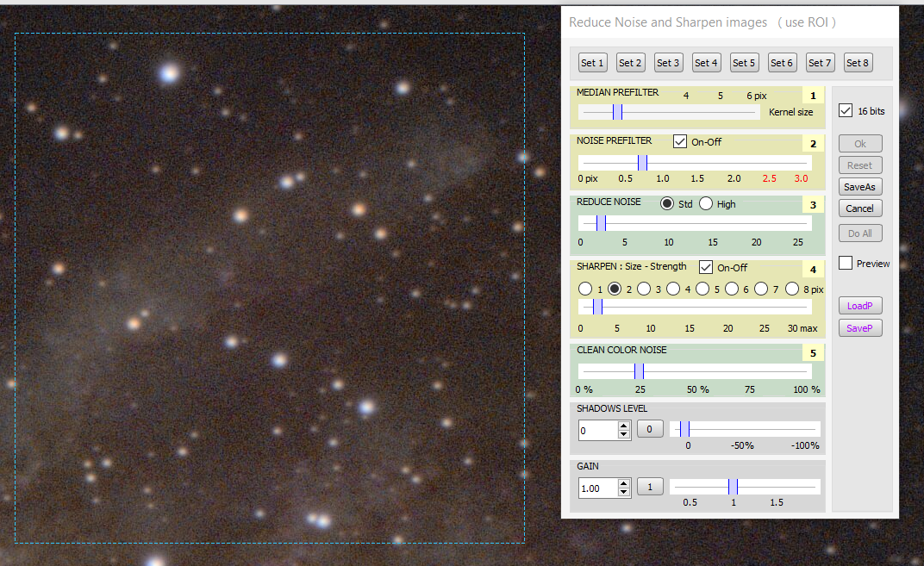
Task: Save parameters with SaveP button
Action: pos(860,328)
